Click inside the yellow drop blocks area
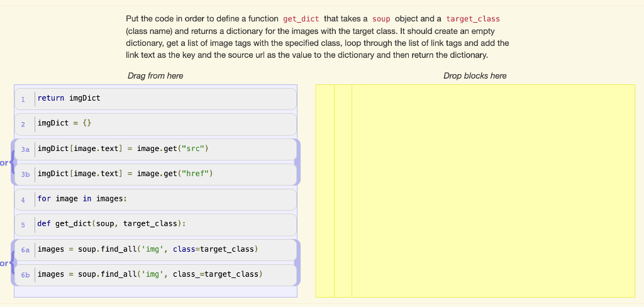This screenshot has height=307, width=644. [x=475, y=191]
